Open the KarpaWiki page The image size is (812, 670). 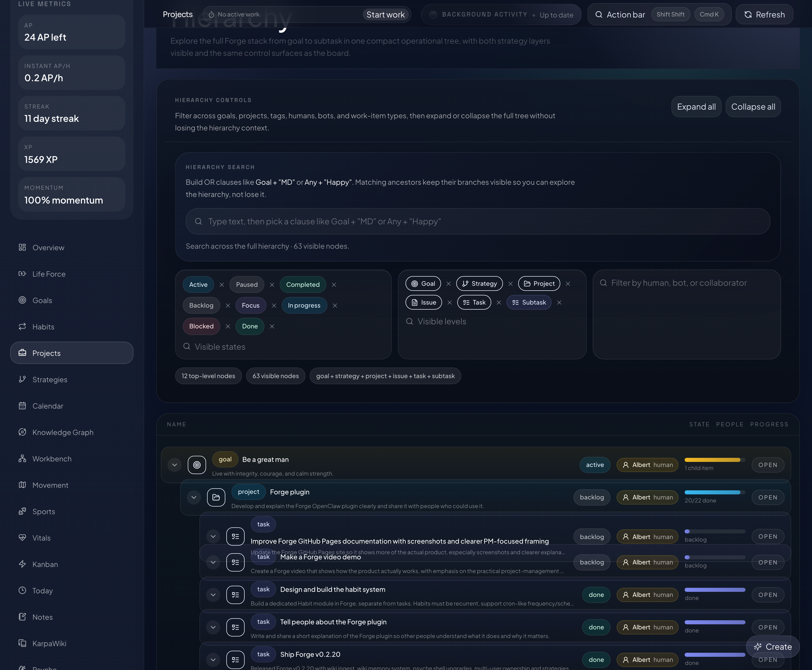pyautogui.click(x=49, y=643)
